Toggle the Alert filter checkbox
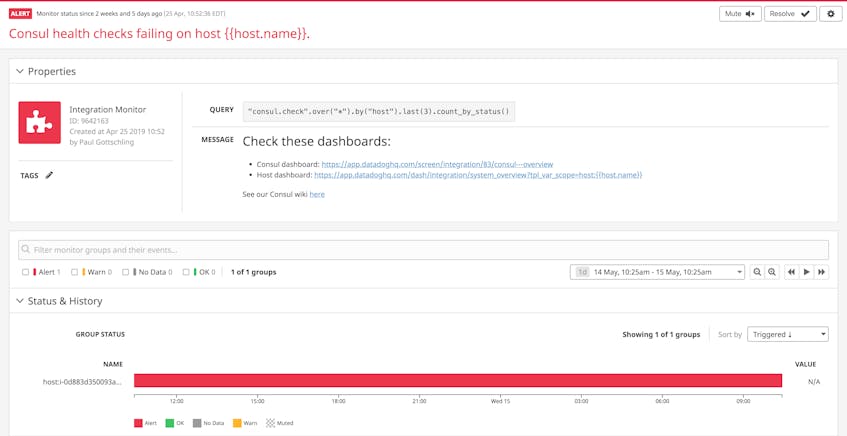 (x=26, y=272)
